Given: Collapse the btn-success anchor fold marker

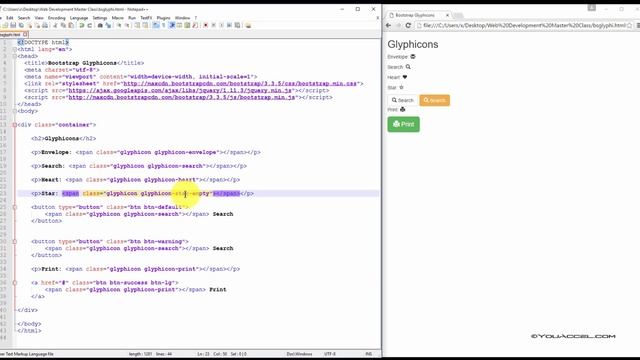Looking at the screenshot, I should tap(15, 283).
